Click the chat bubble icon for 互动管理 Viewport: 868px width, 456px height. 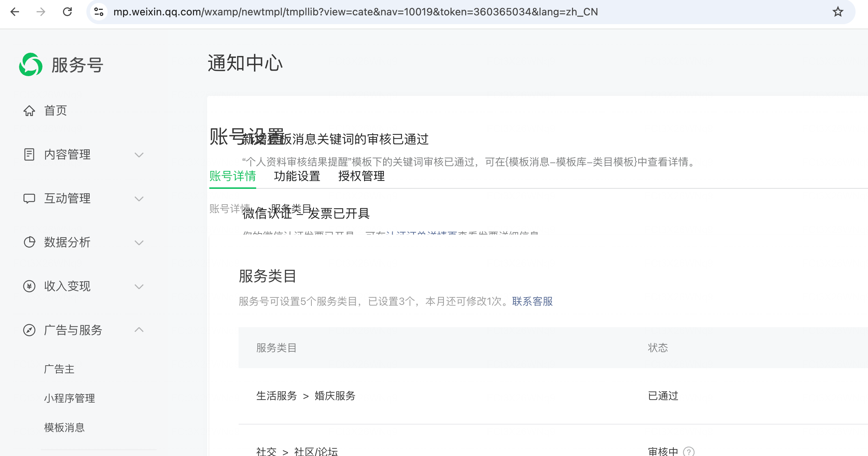pyautogui.click(x=29, y=198)
